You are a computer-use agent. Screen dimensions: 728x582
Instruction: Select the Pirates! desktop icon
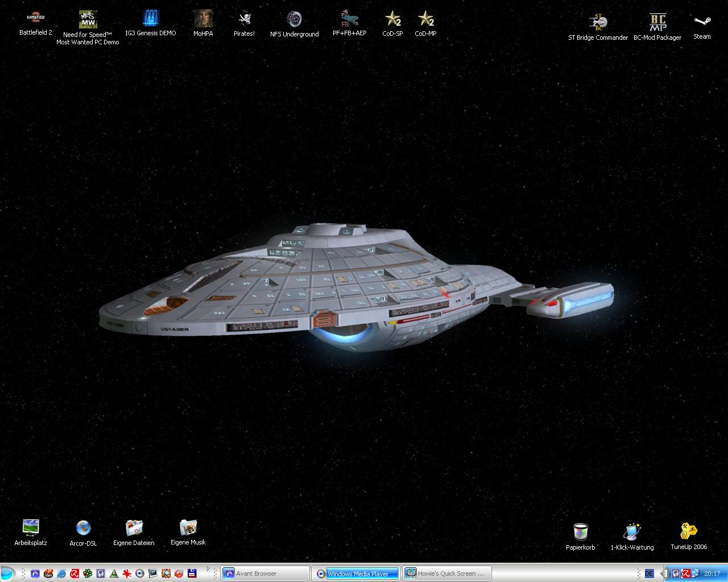tap(245, 24)
